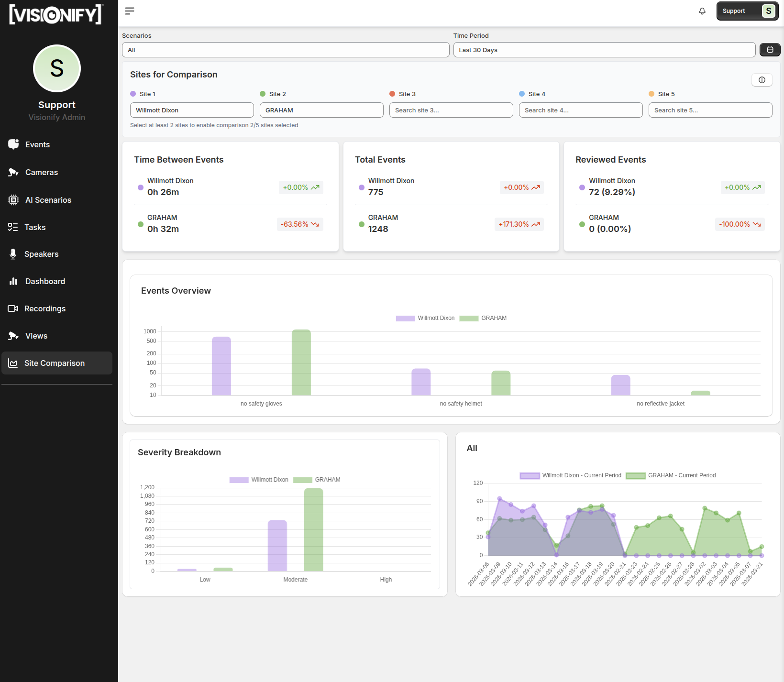Screen dimensions: 784x682
Task: Click the -100.00% Reviewed Events badge
Action: click(740, 224)
